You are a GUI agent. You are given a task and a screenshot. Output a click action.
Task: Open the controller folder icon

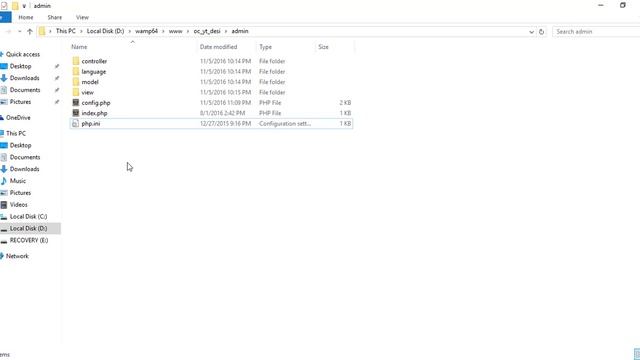76,61
